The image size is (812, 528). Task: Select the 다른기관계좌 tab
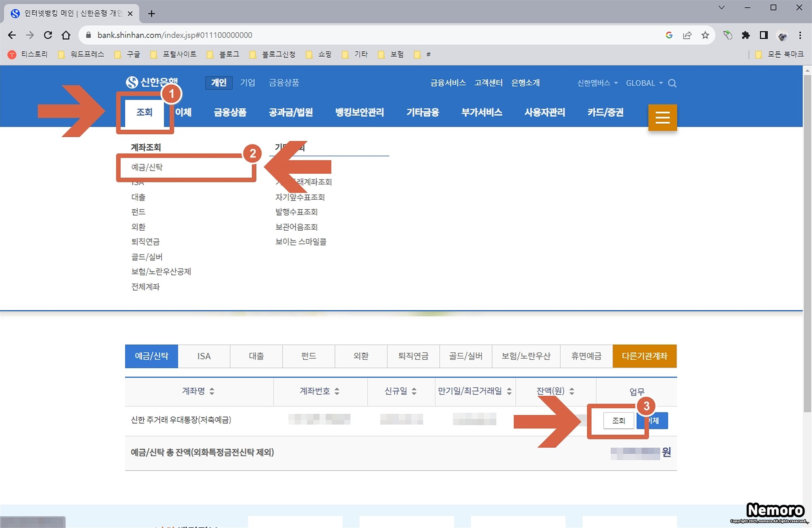[x=644, y=356]
